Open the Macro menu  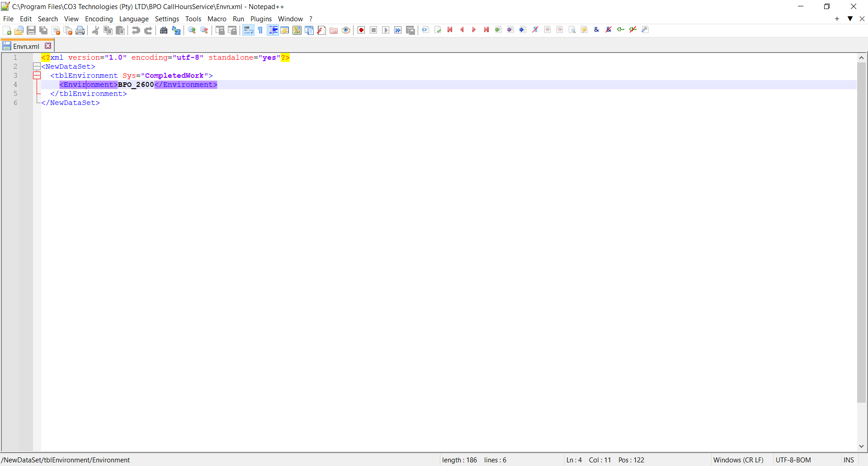click(x=217, y=19)
